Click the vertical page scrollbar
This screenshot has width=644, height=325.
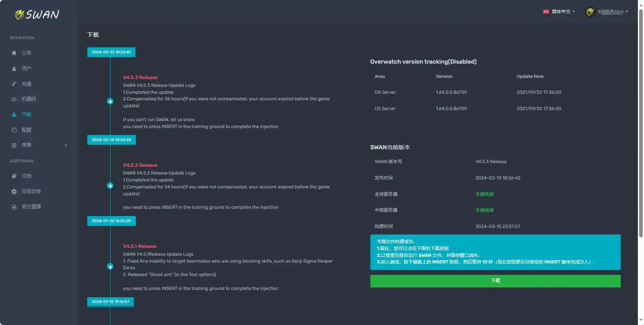point(640,122)
